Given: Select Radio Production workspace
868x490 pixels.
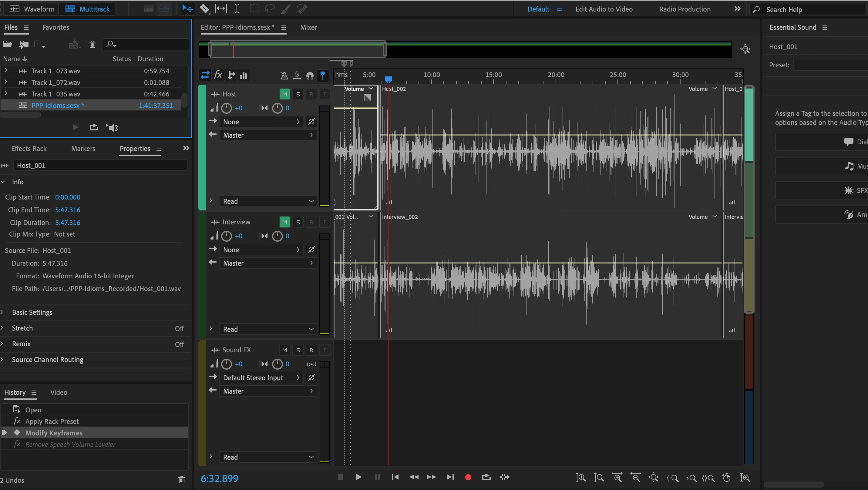Looking at the screenshot, I should [685, 9].
